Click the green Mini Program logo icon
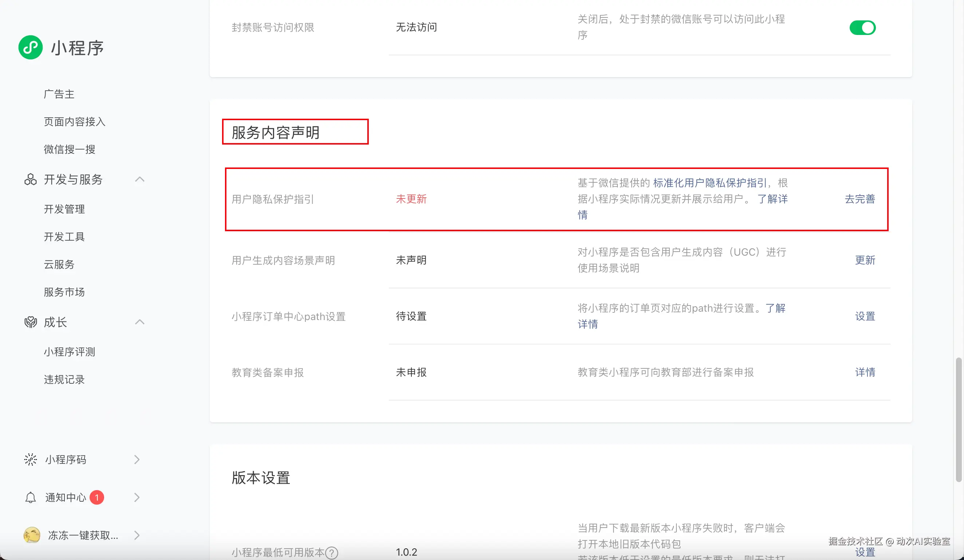Viewport: 964px width, 560px height. coord(30,47)
